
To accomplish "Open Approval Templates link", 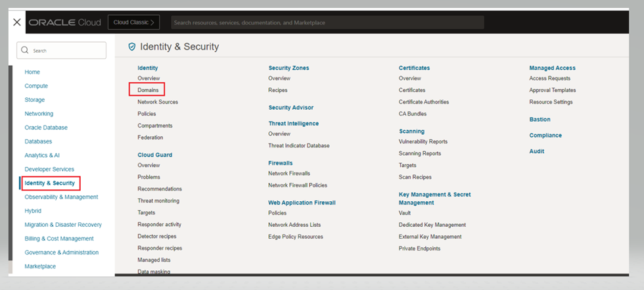I will (x=553, y=90).
